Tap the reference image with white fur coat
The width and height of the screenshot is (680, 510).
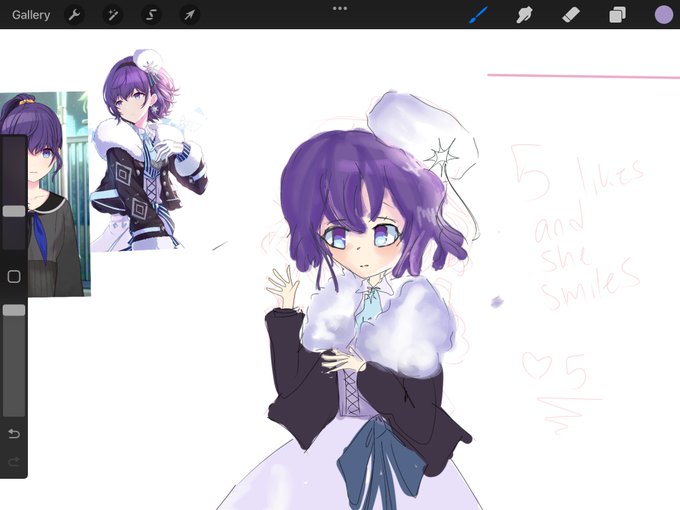pos(149,150)
